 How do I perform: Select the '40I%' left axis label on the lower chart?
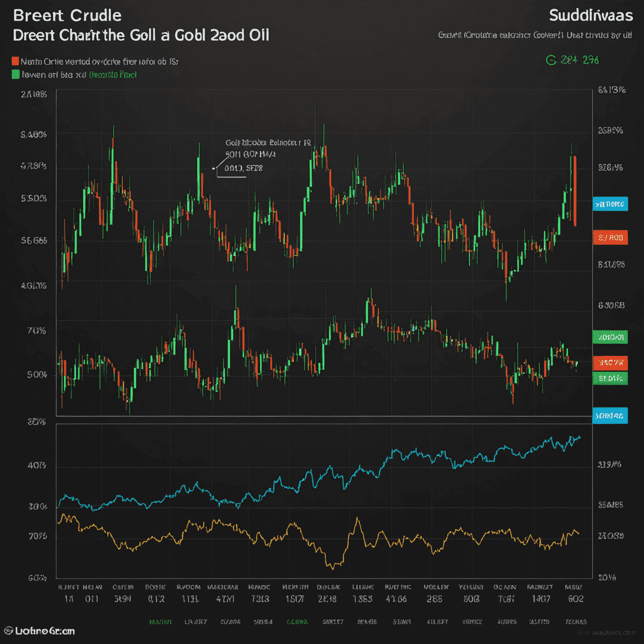pyautogui.click(x=36, y=465)
